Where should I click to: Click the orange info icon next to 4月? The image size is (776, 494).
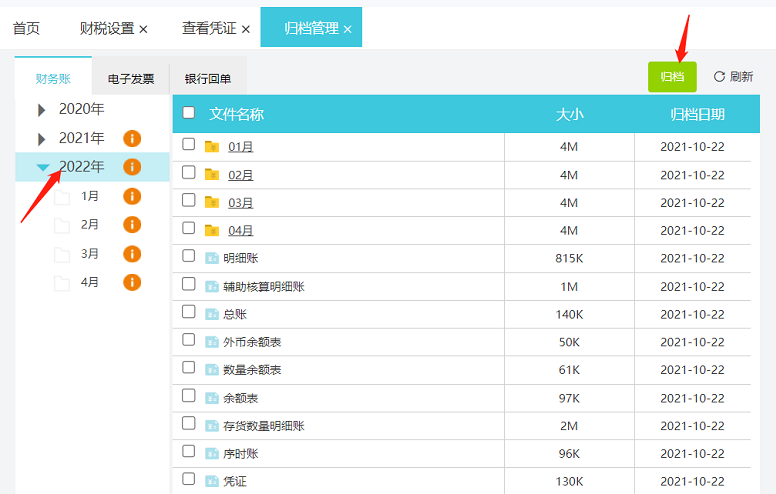132,282
